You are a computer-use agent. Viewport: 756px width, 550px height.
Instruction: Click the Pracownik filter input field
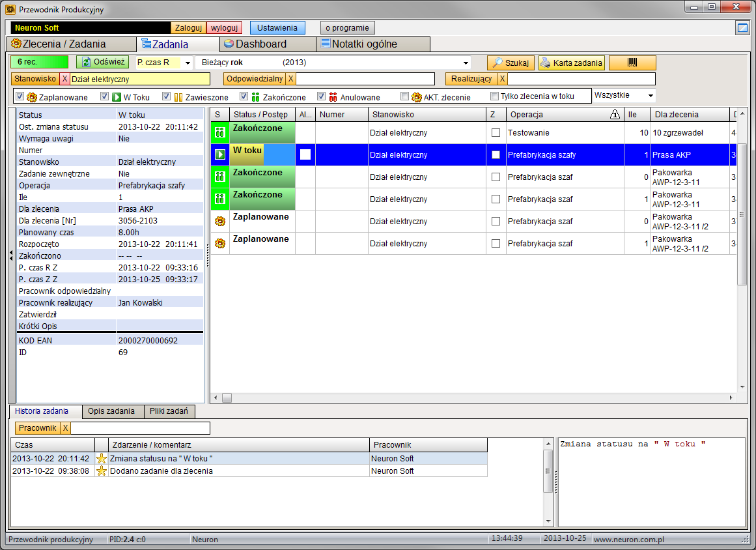[x=140, y=428]
